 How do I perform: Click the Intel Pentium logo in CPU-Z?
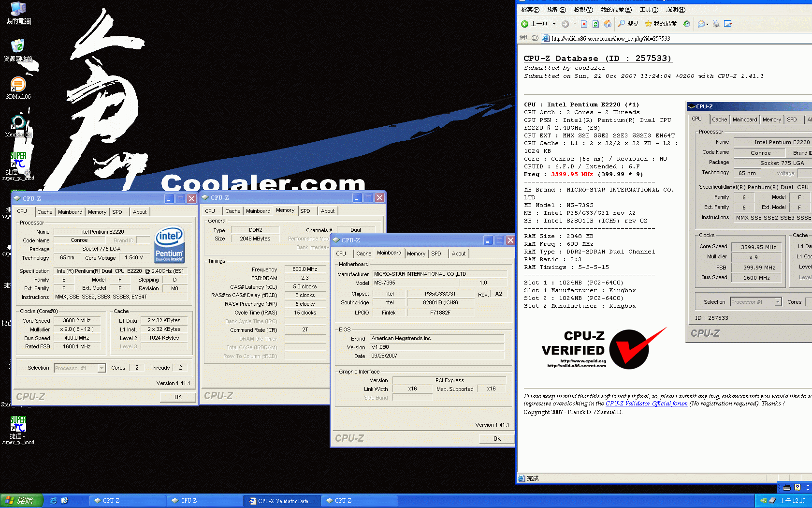point(169,245)
